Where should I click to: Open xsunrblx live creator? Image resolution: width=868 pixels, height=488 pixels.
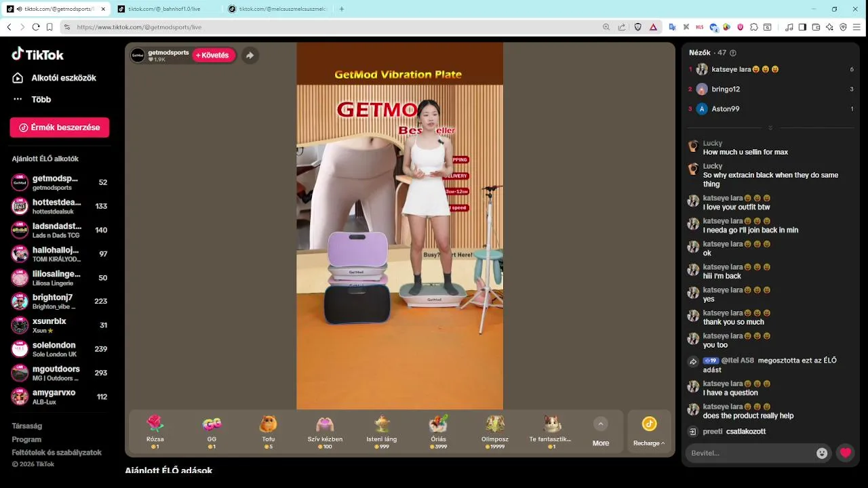click(60, 325)
